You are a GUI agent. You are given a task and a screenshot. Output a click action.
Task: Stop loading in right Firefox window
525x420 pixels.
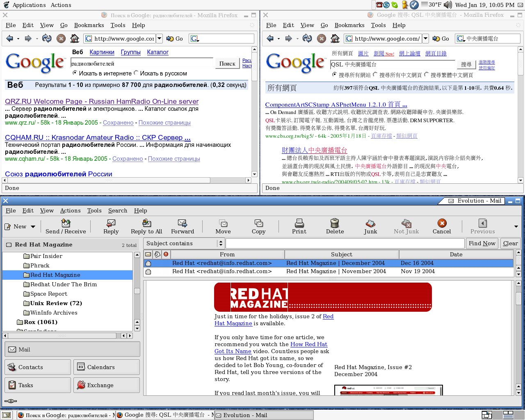pyautogui.click(x=322, y=39)
